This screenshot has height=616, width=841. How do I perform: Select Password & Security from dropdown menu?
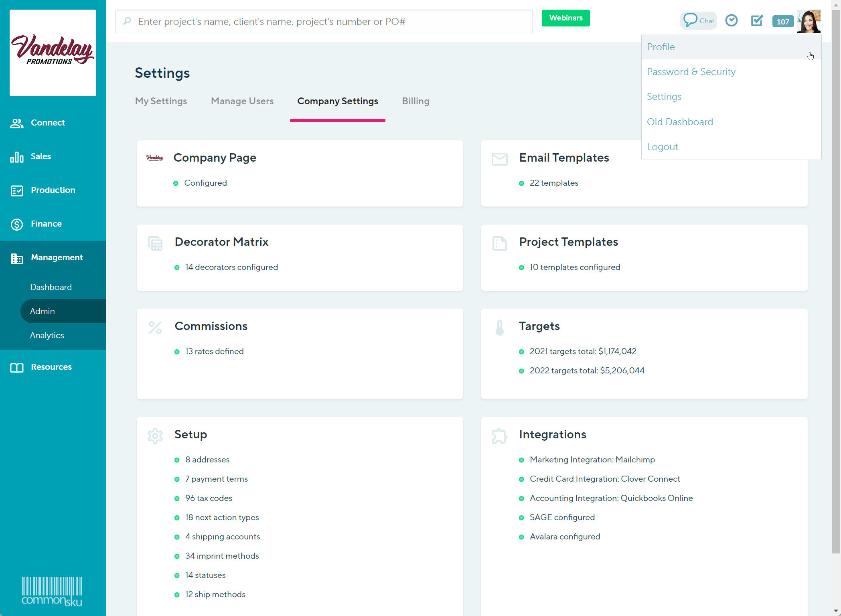tap(691, 72)
